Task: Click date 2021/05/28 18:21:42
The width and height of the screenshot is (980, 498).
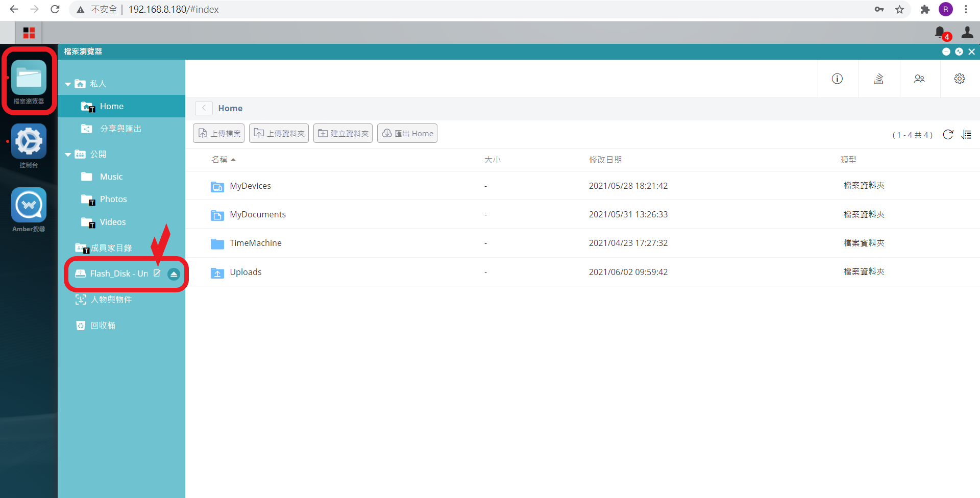Action: (x=628, y=186)
